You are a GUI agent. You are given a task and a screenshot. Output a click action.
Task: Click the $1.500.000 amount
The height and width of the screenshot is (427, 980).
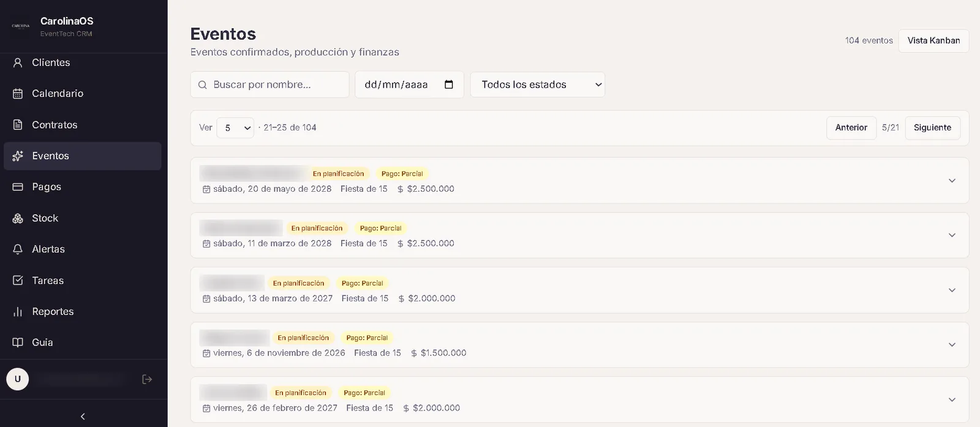443,353
